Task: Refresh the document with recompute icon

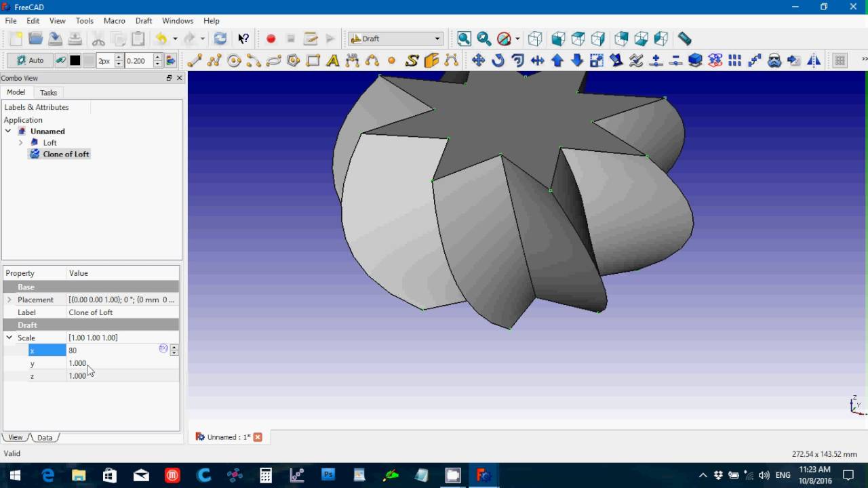Action: pos(220,39)
